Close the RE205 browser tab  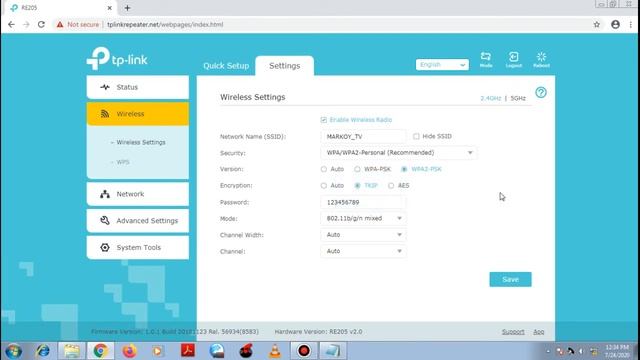pyautogui.click(x=109, y=8)
